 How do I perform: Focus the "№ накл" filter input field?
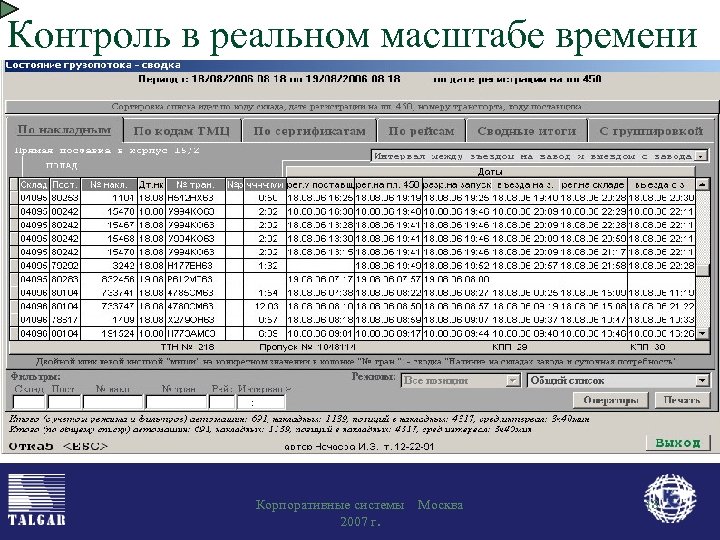coord(113,402)
